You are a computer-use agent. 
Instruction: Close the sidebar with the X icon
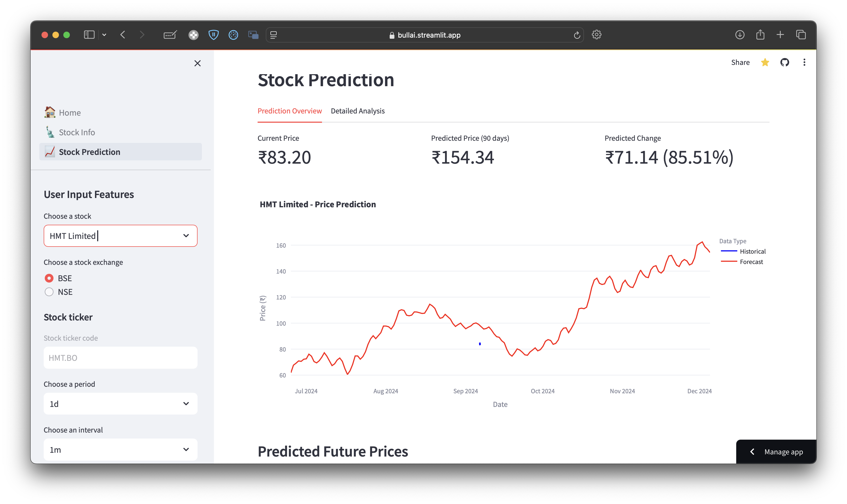click(197, 63)
